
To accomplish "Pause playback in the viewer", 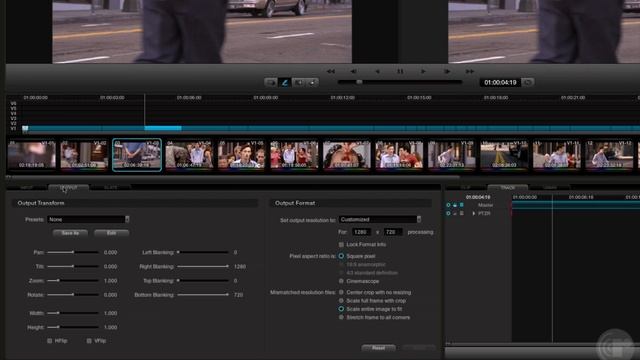I will click(x=400, y=71).
